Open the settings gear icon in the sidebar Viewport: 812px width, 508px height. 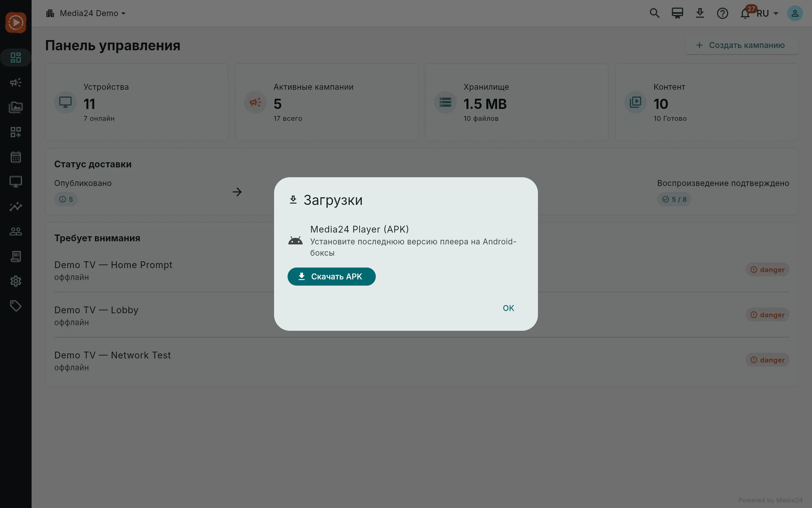(x=16, y=281)
